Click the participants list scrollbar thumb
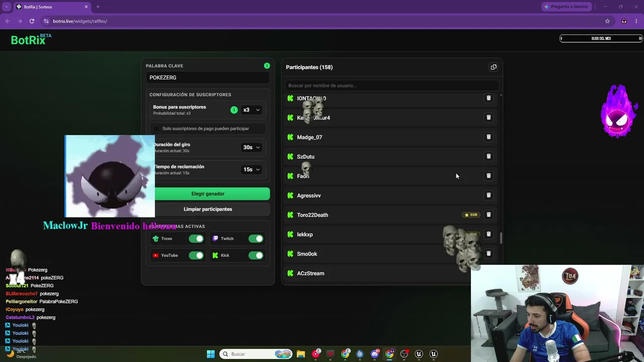644x362 pixels. pyautogui.click(x=501, y=238)
